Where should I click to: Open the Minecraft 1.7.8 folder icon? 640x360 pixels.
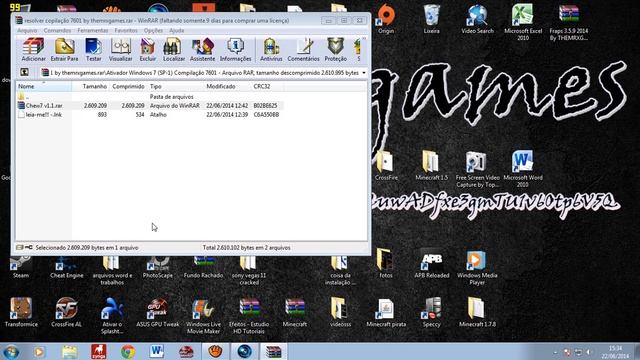pos(477,312)
